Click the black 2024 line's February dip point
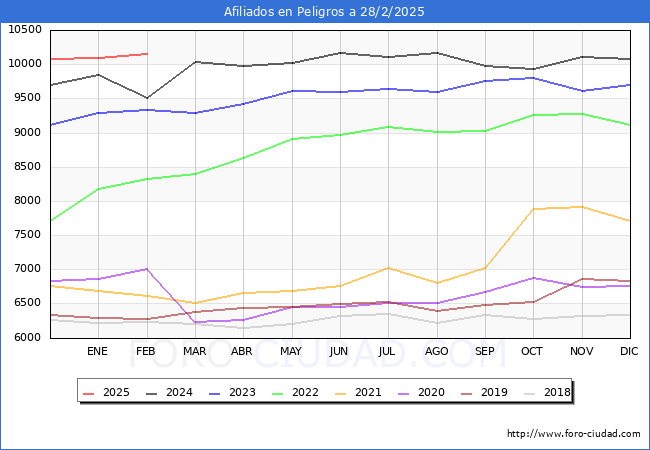650x450 pixels. pyautogui.click(x=147, y=98)
